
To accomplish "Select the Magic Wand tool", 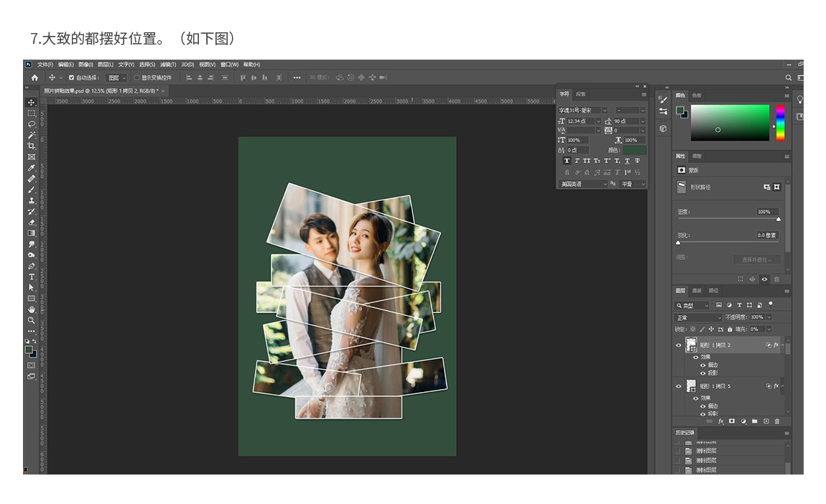I will pyautogui.click(x=32, y=135).
